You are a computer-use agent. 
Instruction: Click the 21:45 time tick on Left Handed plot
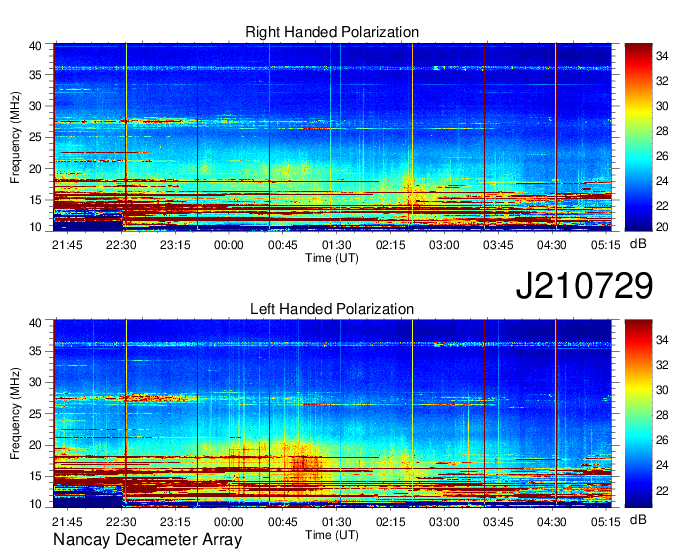coord(67,522)
